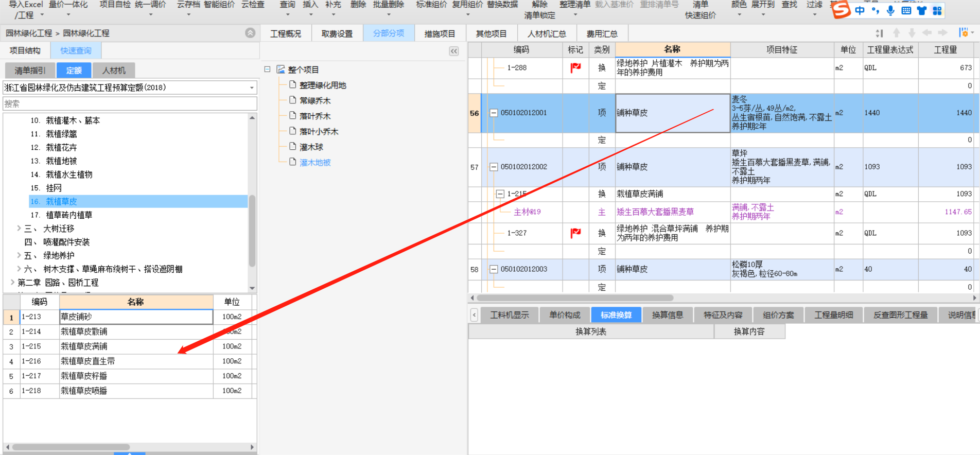This screenshot has width=980, height=455.
Task: Select the 人材机 tab
Action: coord(114,71)
